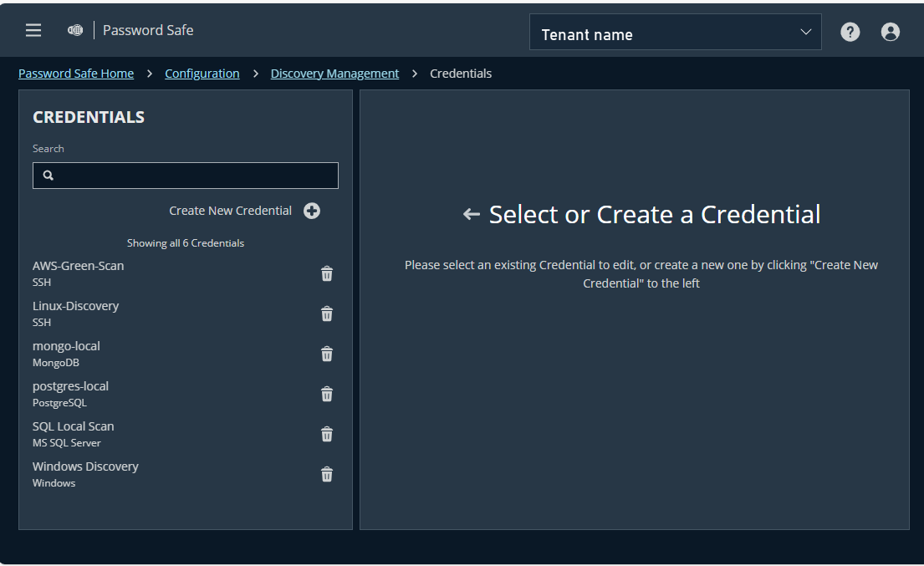The image size is (924, 566).
Task: Open help with the question mark icon
Action: [x=850, y=31]
